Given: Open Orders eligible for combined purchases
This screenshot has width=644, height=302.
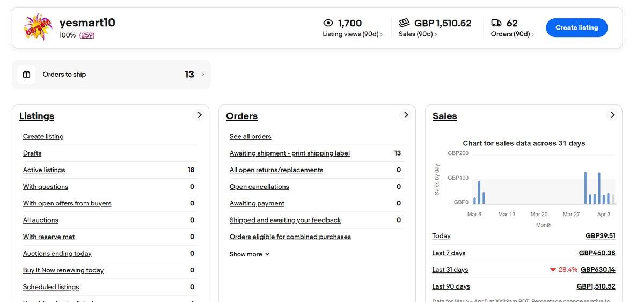Looking at the screenshot, I should (x=290, y=237).
